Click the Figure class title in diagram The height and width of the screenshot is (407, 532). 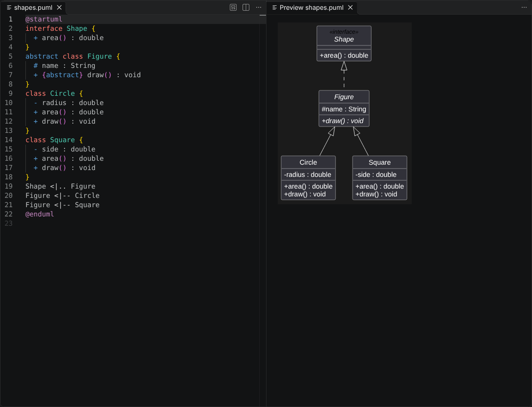coord(344,97)
